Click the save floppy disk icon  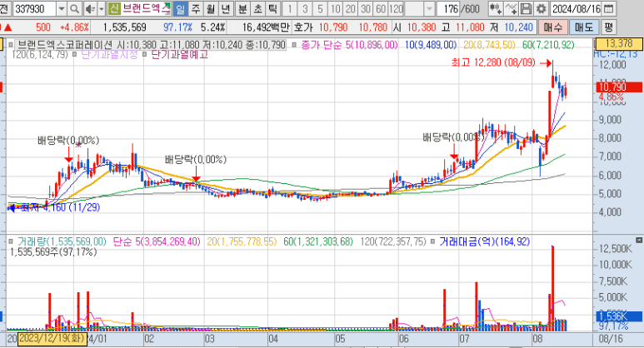527,8
